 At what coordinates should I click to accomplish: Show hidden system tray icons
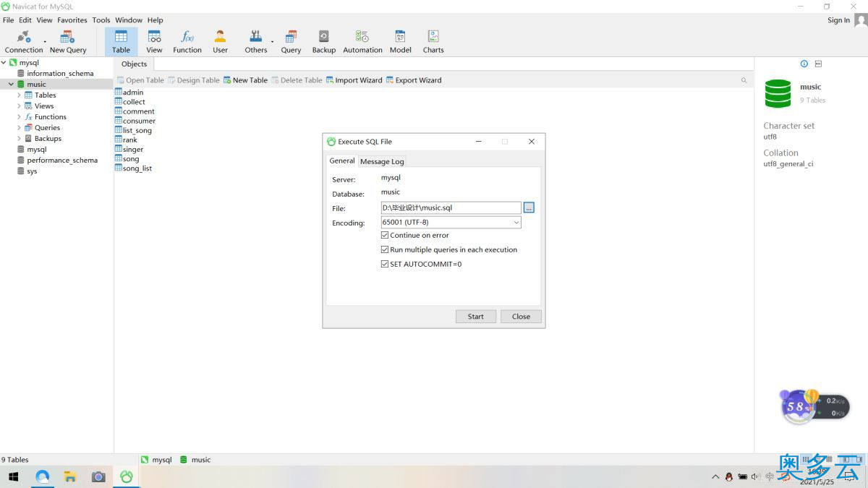pos(716,476)
